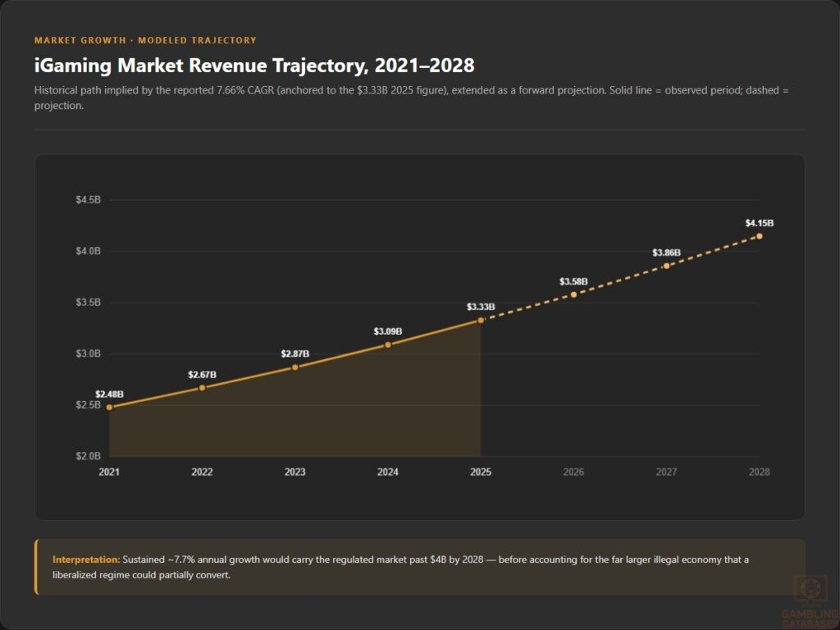
Task: Click the $2.0B y-axis label
Action: tap(89, 456)
